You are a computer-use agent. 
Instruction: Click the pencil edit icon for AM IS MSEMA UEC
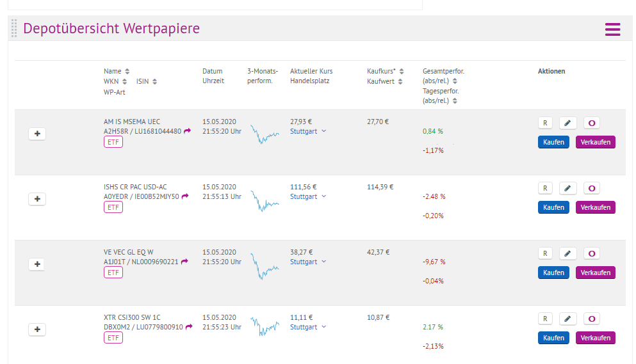pyautogui.click(x=568, y=123)
